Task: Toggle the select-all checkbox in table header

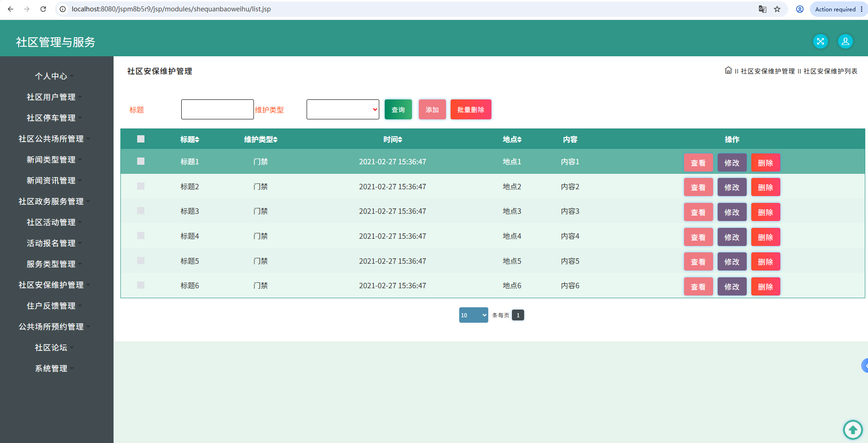Action: 141,139
